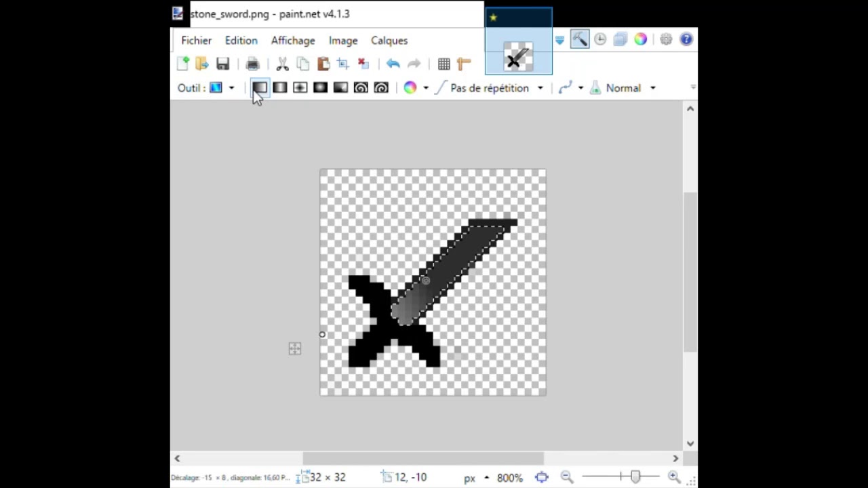Click the antialiasing curve icon
This screenshot has width=868, height=488.
[x=566, y=87]
